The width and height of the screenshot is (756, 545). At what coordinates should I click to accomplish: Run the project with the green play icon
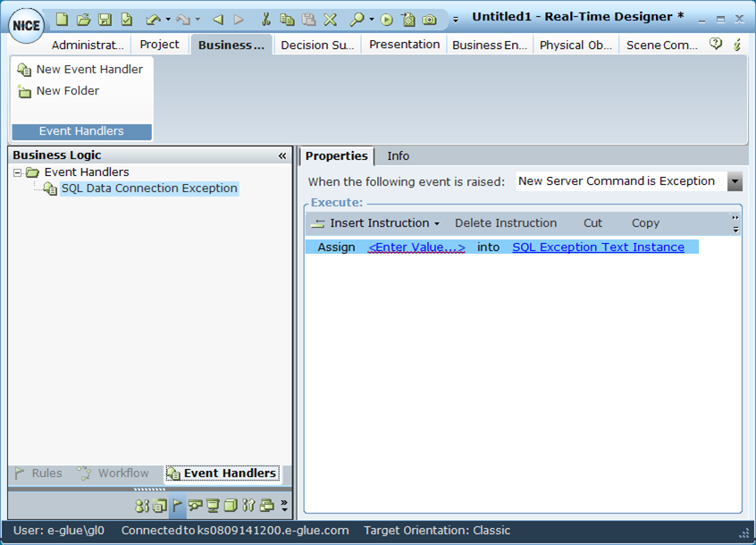tap(384, 19)
